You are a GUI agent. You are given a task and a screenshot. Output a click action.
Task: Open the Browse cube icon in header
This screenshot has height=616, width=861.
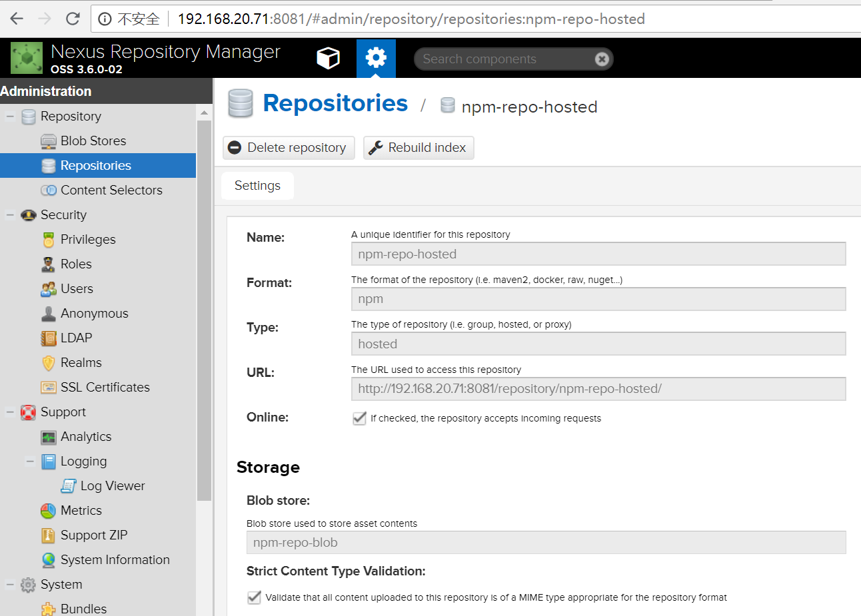pos(328,59)
